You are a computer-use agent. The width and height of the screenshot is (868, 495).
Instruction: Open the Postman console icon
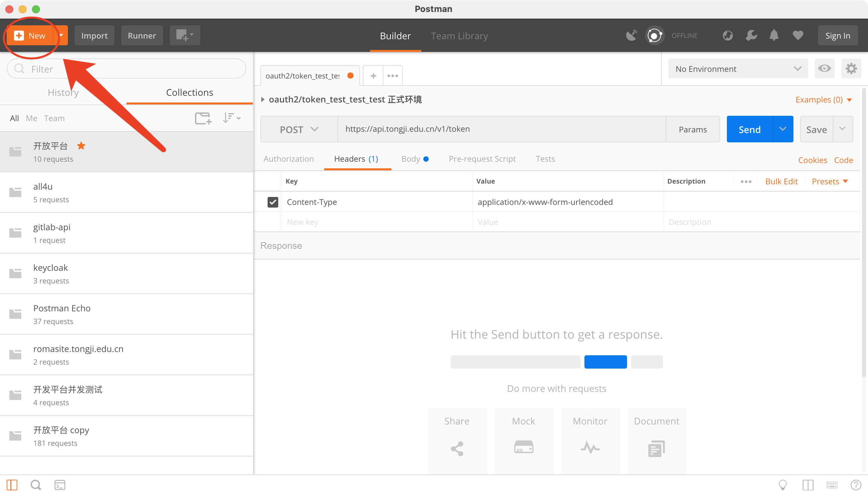(60, 485)
